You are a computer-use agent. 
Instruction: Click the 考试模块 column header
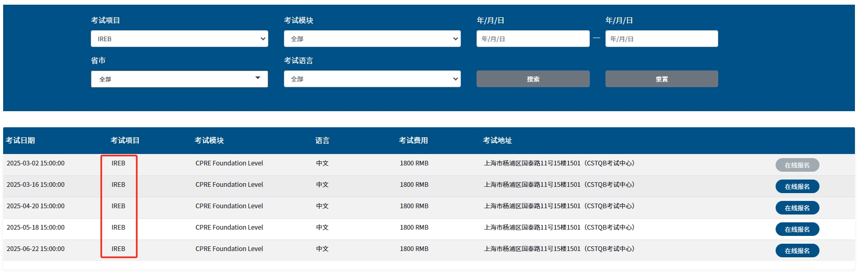pos(209,140)
